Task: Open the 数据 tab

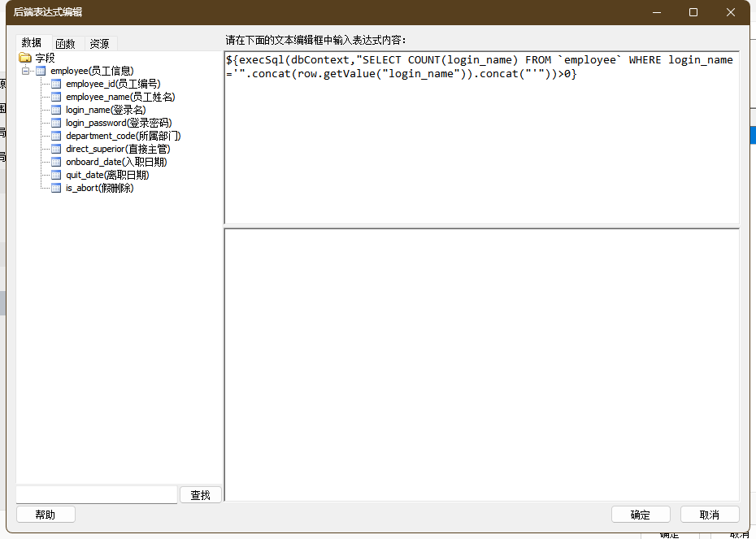Action: 32,43
